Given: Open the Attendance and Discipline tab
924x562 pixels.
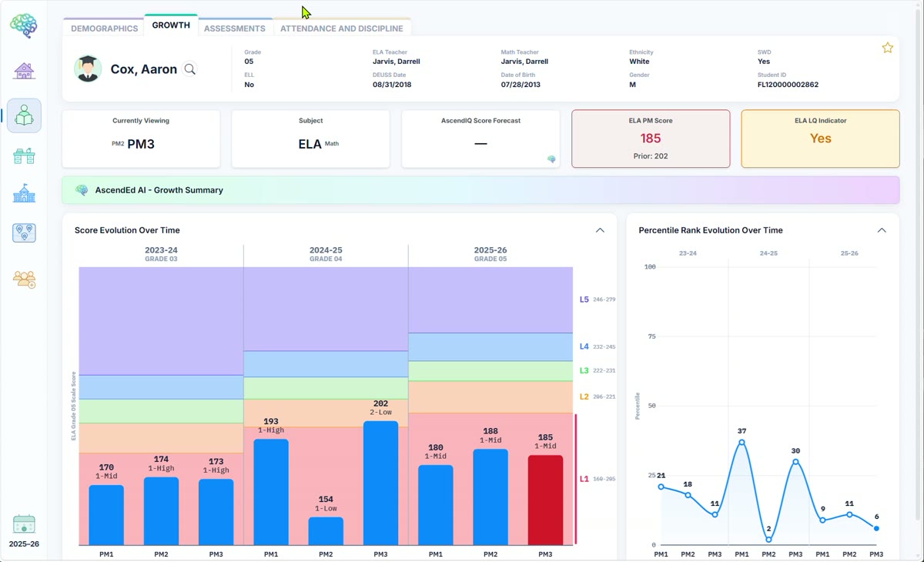Looking at the screenshot, I should 342,28.
